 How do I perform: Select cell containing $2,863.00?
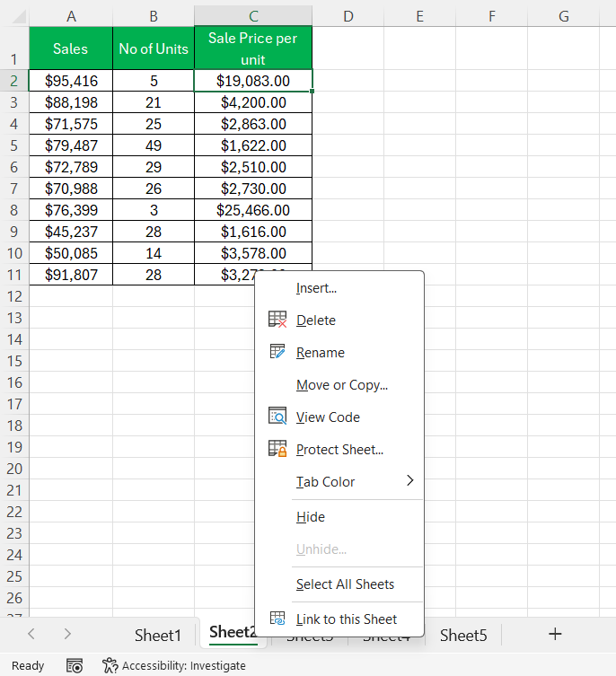point(253,124)
